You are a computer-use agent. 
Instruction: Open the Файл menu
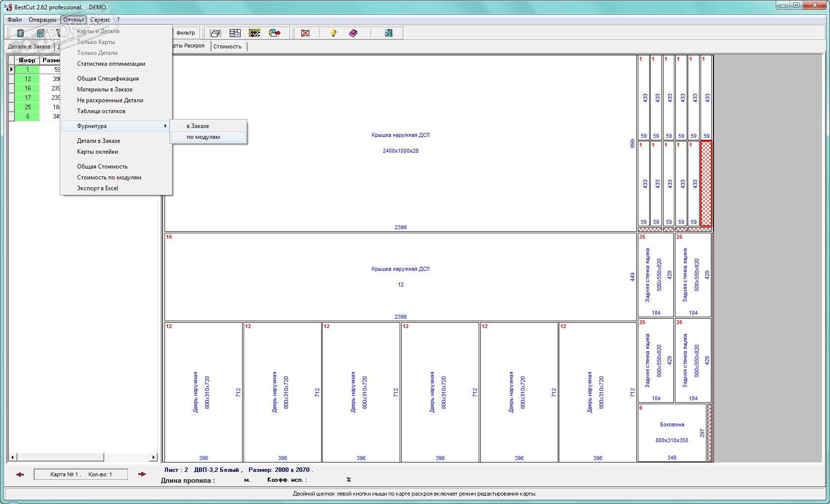15,20
